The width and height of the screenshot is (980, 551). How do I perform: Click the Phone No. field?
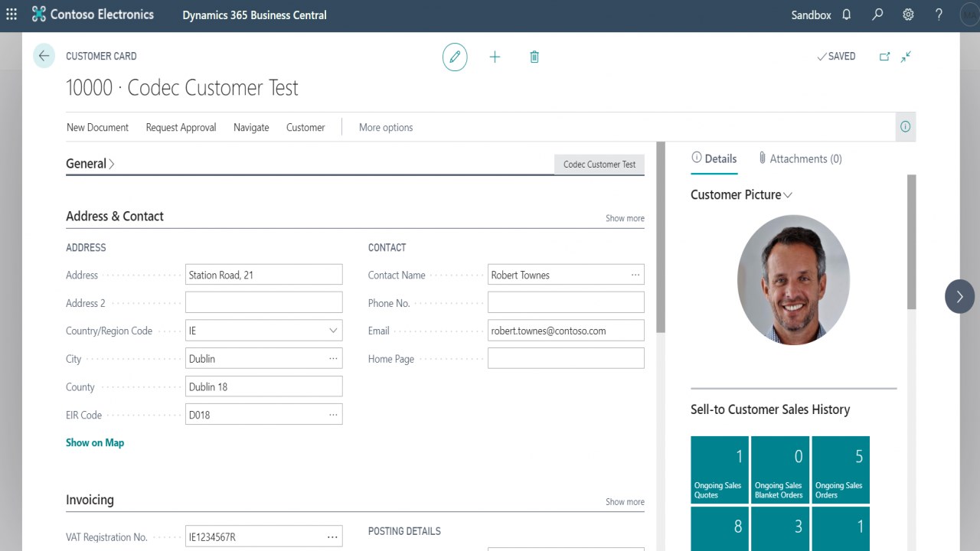(566, 303)
